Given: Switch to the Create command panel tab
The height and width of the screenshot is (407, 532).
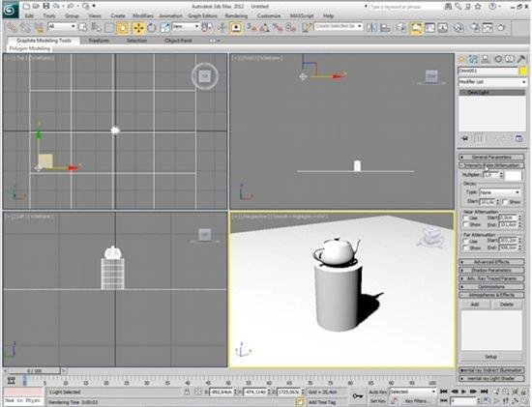Looking at the screenshot, I should pyautogui.click(x=461, y=60).
